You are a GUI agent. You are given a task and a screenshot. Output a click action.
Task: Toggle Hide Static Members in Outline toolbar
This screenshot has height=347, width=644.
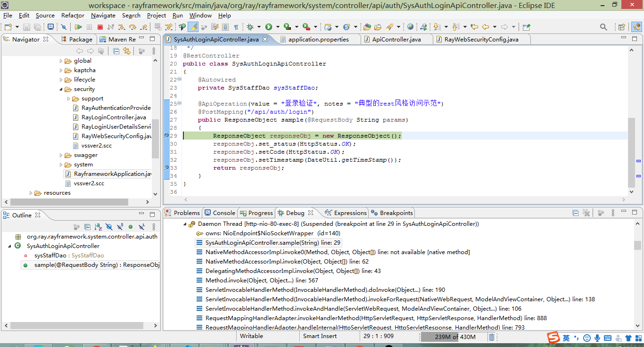(x=120, y=227)
